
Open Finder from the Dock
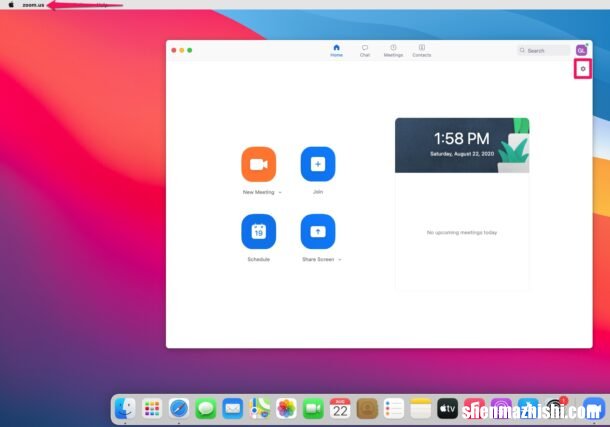point(125,409)
